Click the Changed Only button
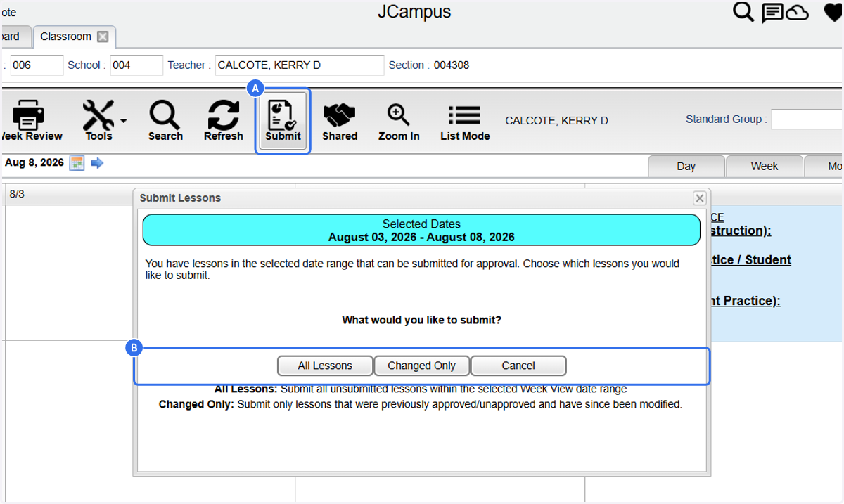844x504 pixels. tap(421, 366)
